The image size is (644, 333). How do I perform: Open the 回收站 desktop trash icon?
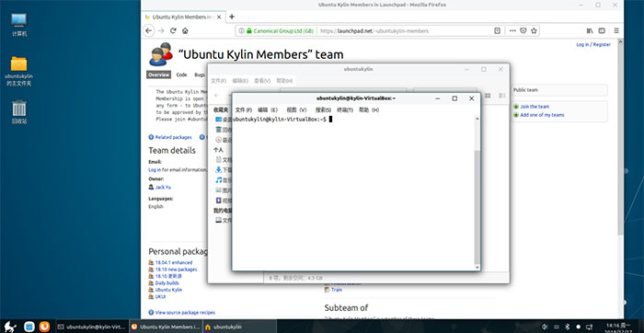19,112
